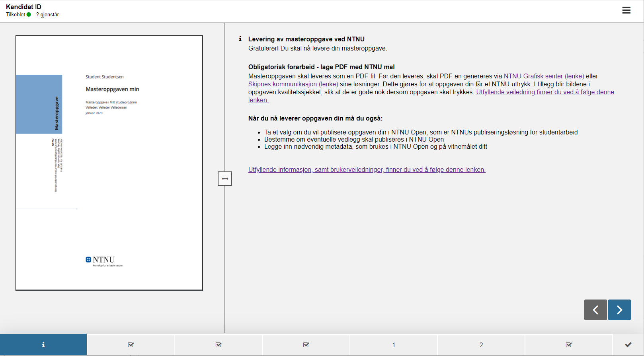This screenshot has height=356, width=644.
Task: Open the middle of three consecutive checkbox tabs
Action: [219, 345]
